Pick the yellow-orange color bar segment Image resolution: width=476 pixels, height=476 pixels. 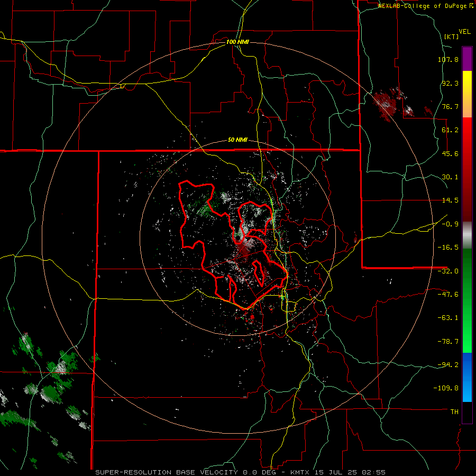[467, 94]
